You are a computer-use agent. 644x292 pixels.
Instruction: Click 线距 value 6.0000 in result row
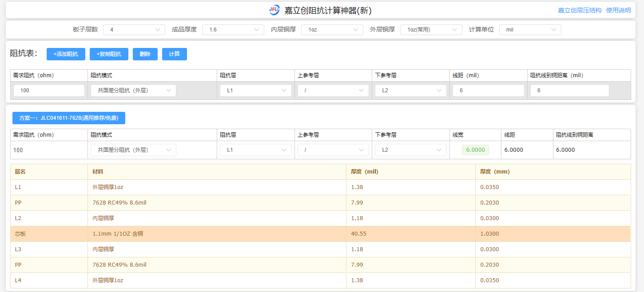[514, 150]
